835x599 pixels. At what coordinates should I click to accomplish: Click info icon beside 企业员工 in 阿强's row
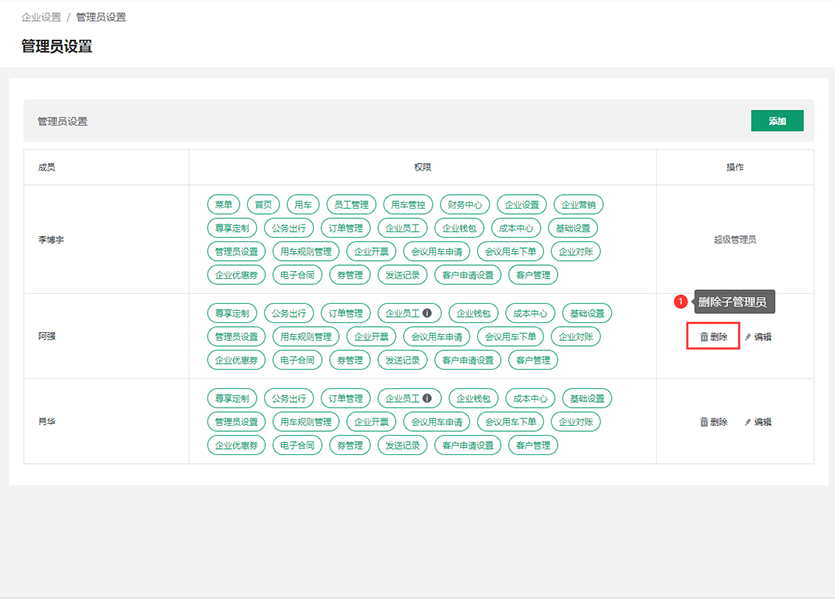click(x=427, y=313)
